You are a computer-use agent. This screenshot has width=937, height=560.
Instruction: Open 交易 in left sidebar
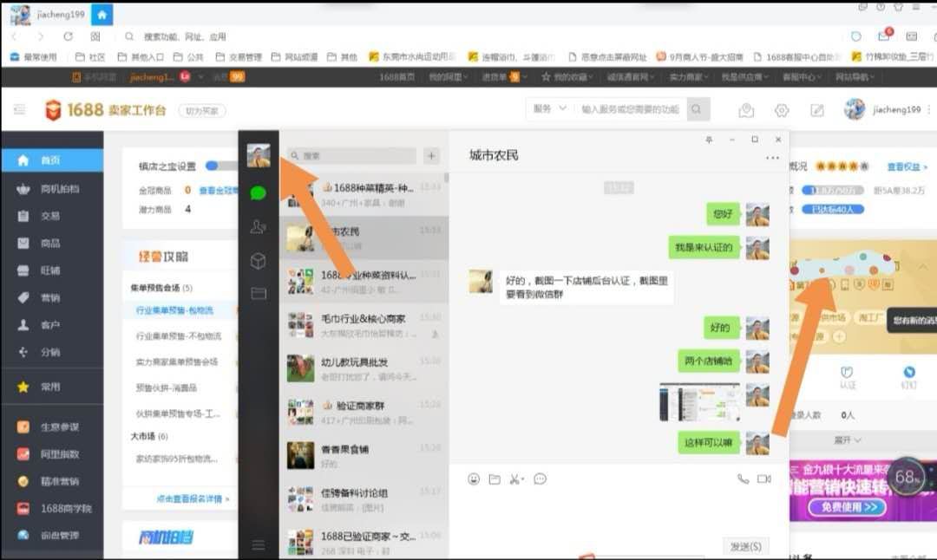click(x=52, y=216)
